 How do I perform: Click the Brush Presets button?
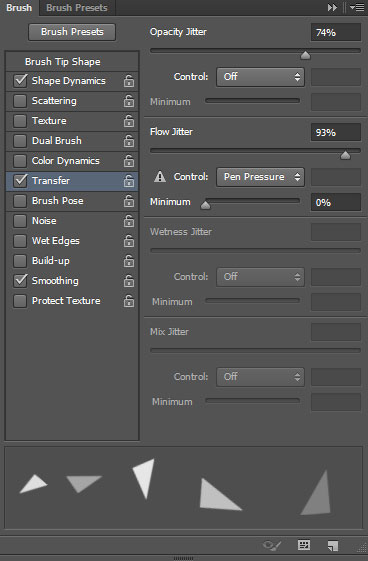click(72, 32)
